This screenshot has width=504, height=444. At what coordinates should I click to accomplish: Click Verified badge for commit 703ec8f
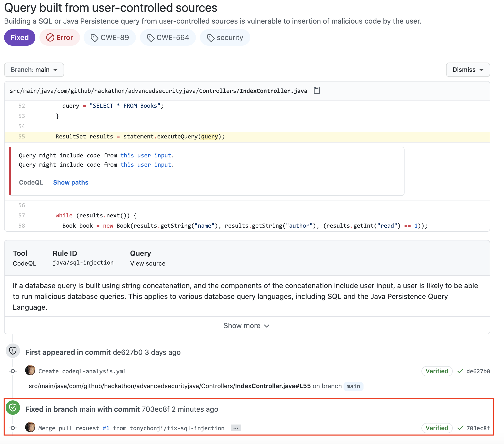pyautogui.click(x=437, y=428)
